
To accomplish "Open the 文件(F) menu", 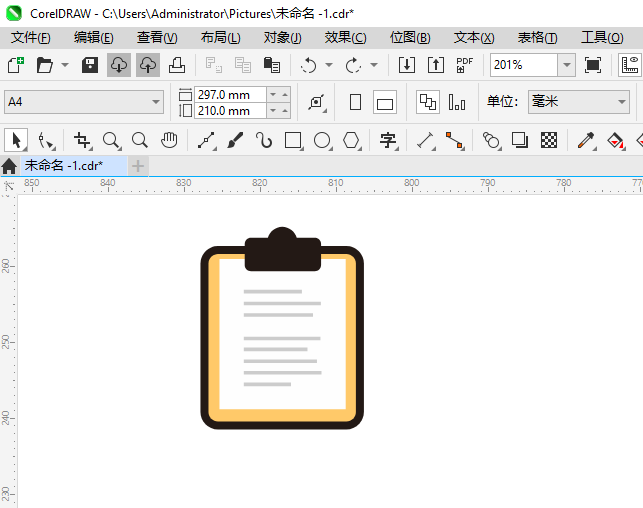I will 30,38.
